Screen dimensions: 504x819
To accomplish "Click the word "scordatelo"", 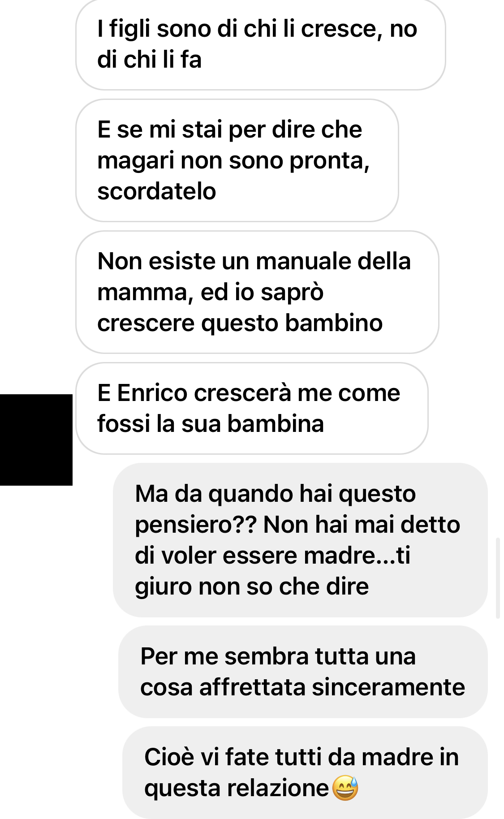I will [x=157, y=191].
